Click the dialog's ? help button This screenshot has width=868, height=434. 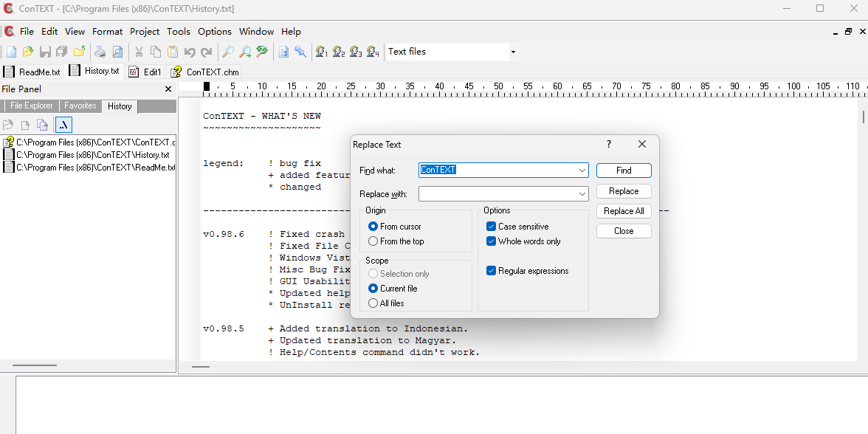pos(609,144)
